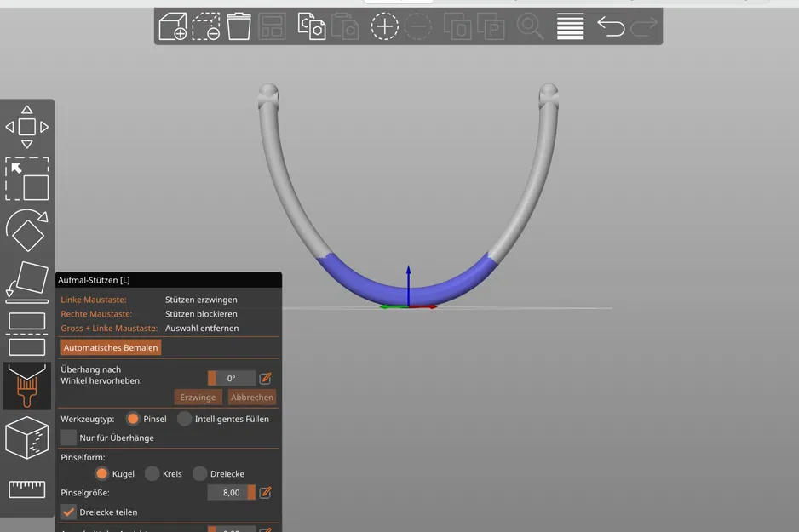Screen dimensions: 799x532
Task: Remove an instance with the minus circle icon
Action: click(x=418, y=26)
